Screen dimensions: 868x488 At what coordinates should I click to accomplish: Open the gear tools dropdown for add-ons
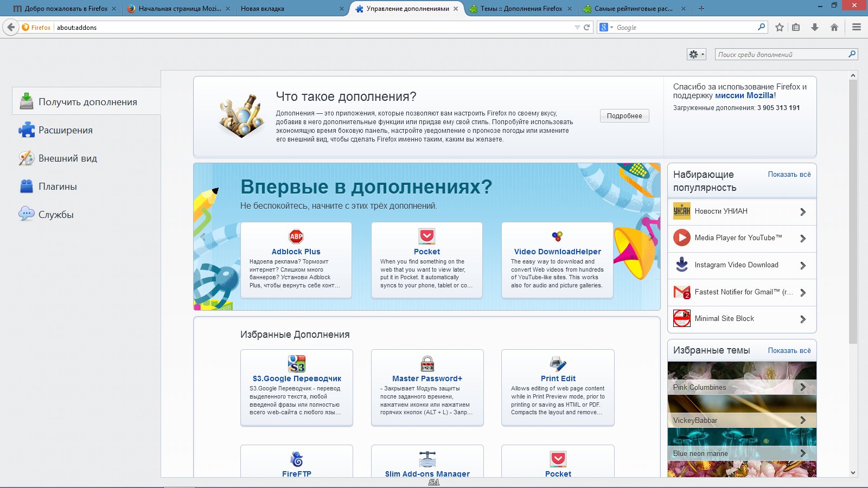pyautogui.click(x=697, y=54)
